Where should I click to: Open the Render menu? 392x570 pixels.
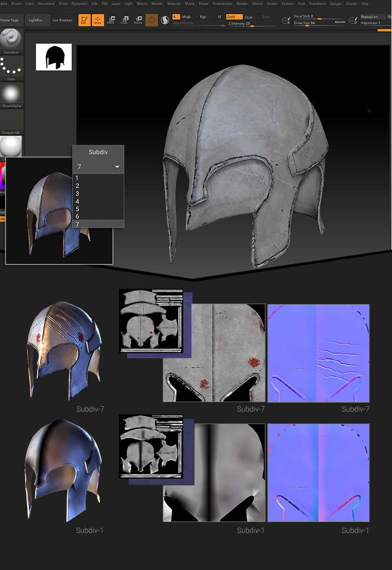(x=241, y=4)
